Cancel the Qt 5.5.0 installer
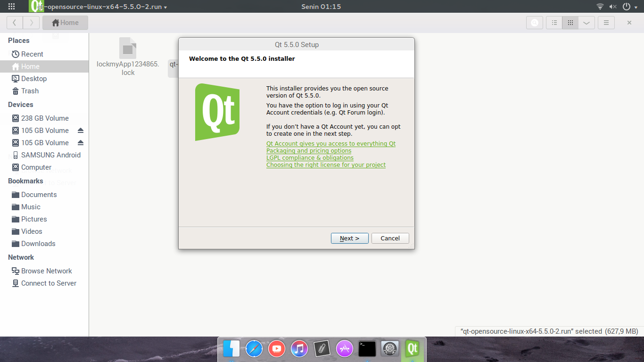644x362 pixels. [390, 238]
